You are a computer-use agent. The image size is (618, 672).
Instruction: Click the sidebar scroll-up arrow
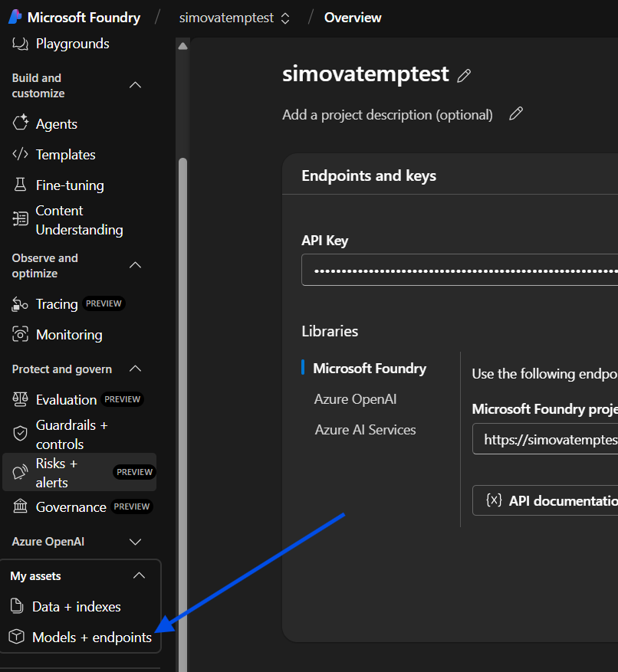tap(182, 46)
